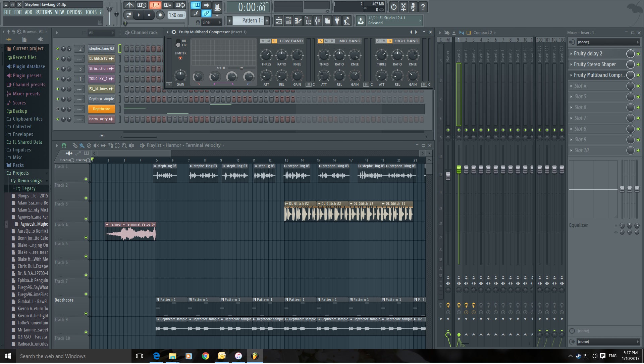Screen dimensions: 644x364
Task: Open the PATTERNS menu
Action: [x=44, y=12]
